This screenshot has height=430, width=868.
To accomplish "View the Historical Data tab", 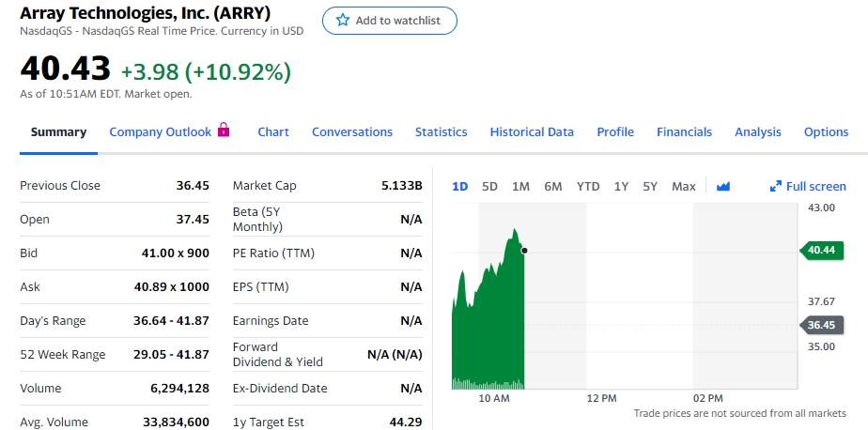I will click(x=532, y=131).
